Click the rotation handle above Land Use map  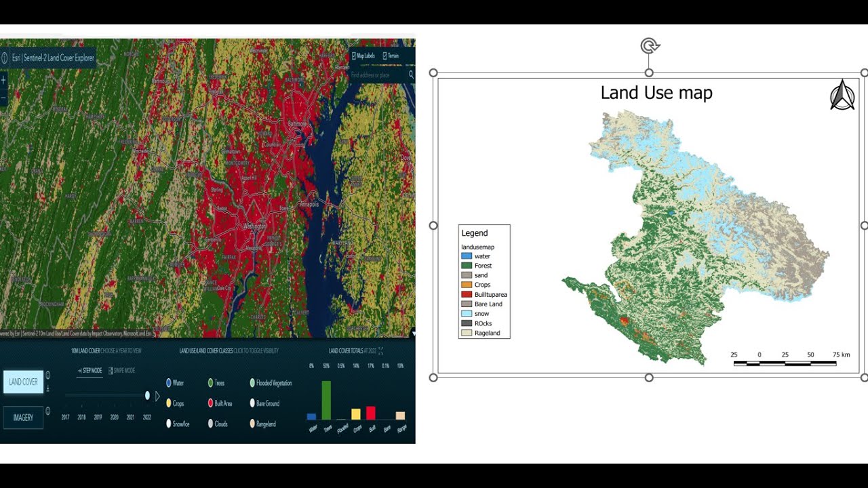coord(650,46)
